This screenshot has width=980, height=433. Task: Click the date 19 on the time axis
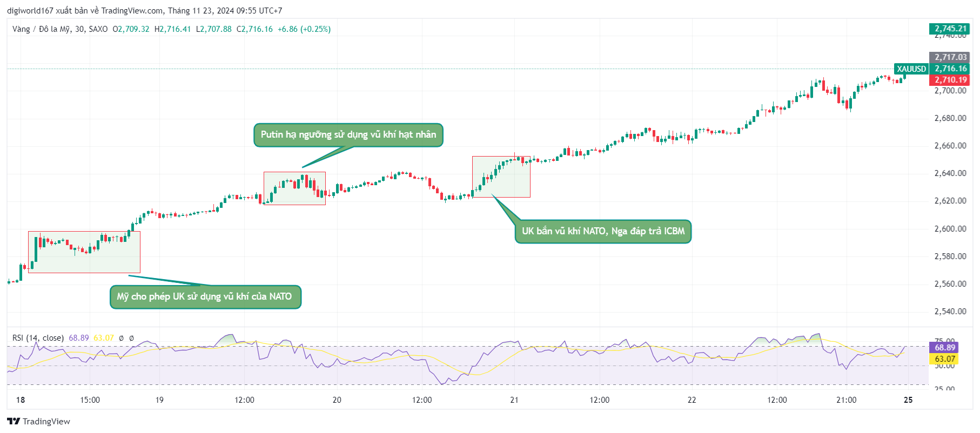[x=159, y=400]
